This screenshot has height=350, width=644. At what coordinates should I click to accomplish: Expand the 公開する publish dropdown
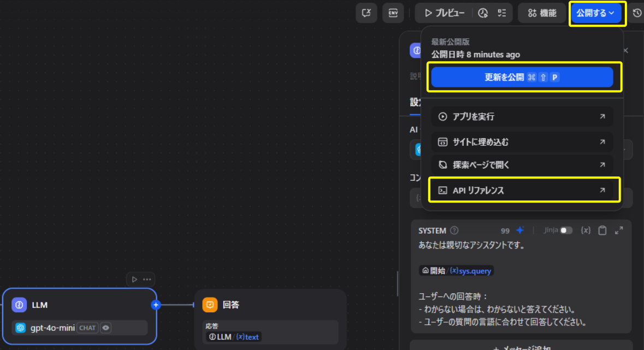(x=595, y=13)
